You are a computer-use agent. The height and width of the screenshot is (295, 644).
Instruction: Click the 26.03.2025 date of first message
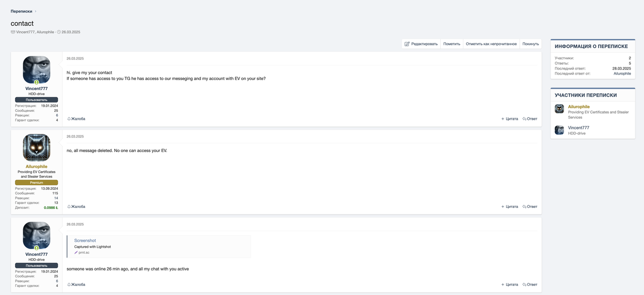tap(75, 58)
